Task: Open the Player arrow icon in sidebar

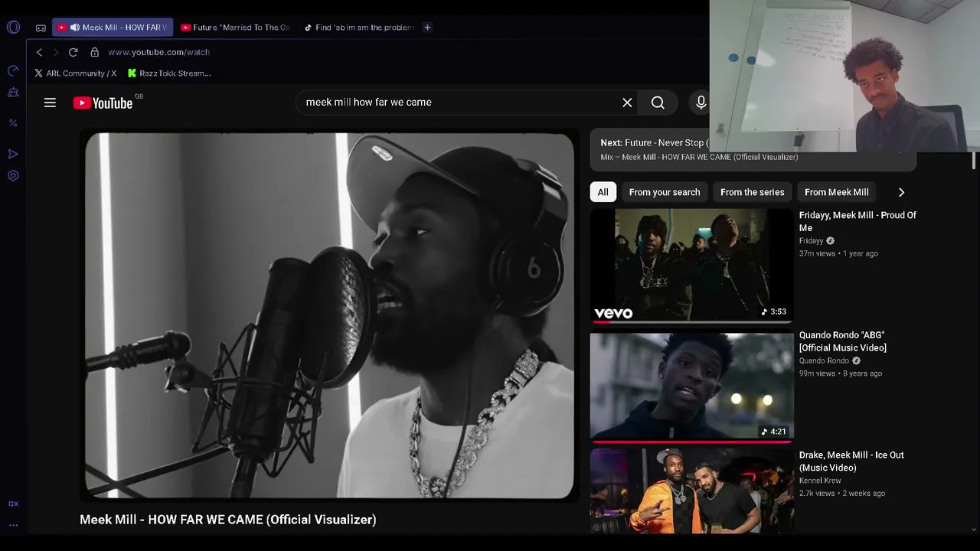Action: point(13,154)
